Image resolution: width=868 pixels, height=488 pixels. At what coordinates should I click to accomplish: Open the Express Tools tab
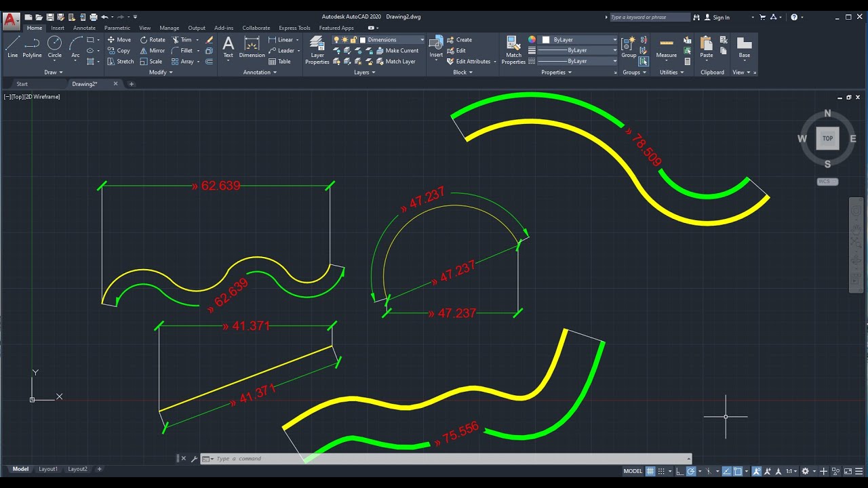pyautogui.click(x=294, y=28)
